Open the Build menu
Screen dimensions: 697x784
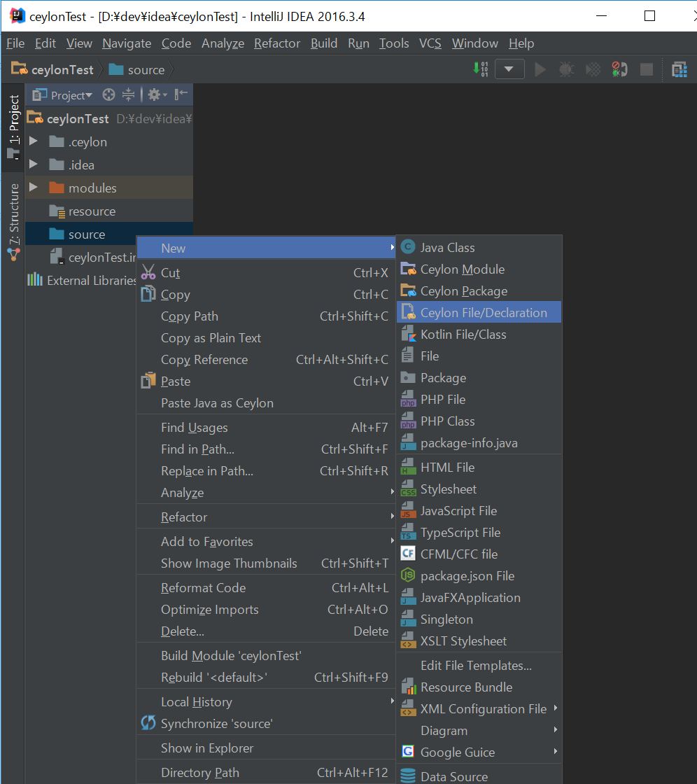pyautogui.click(x=324, y=43)
